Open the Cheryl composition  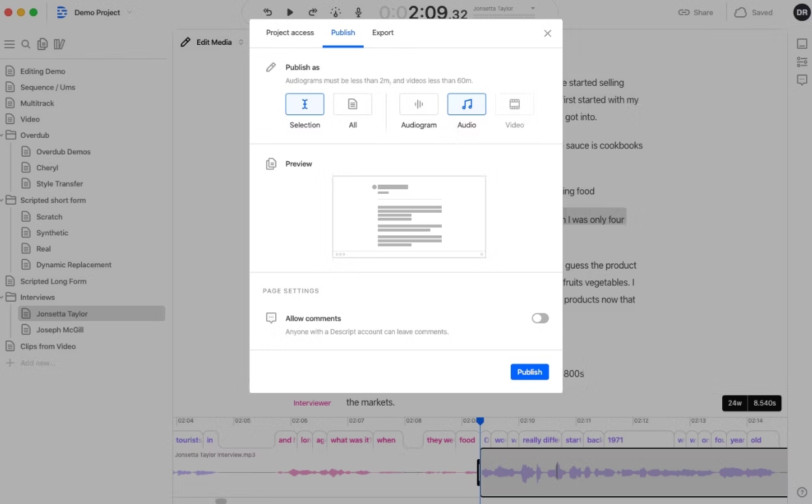point(47,168)
